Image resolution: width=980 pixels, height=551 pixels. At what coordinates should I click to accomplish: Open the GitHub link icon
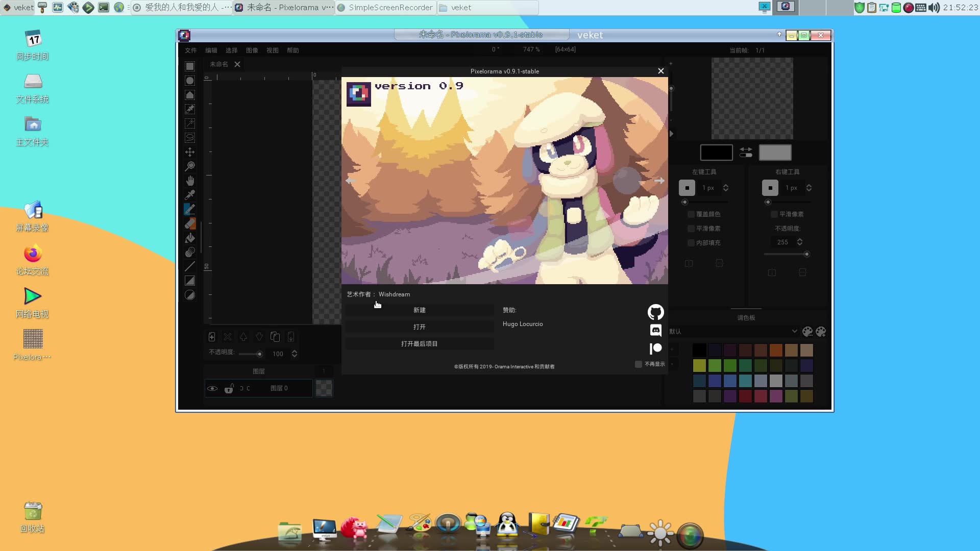(x=655, y=312)
